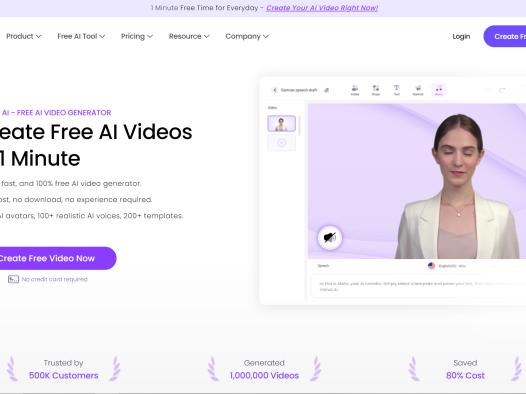526x394 pixels.
Task: Select the Material tool icon
Action: [418, 90]
